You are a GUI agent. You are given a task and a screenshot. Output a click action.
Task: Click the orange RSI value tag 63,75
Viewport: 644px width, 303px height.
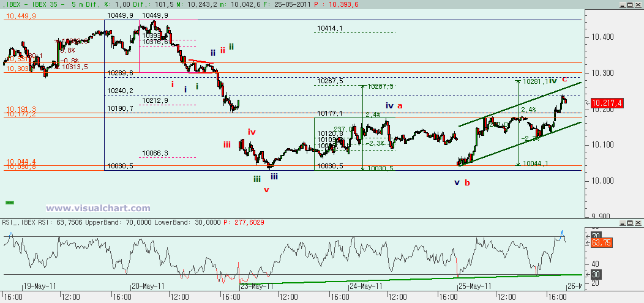601,242
